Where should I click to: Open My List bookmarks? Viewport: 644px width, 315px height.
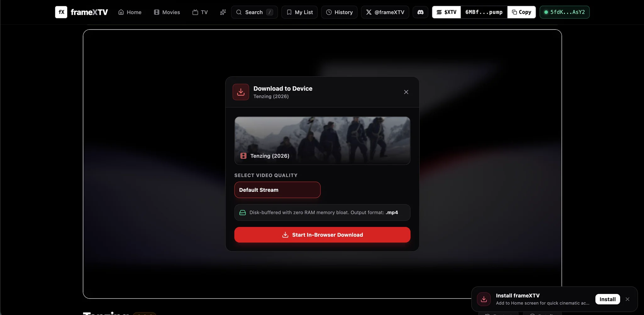300,12
